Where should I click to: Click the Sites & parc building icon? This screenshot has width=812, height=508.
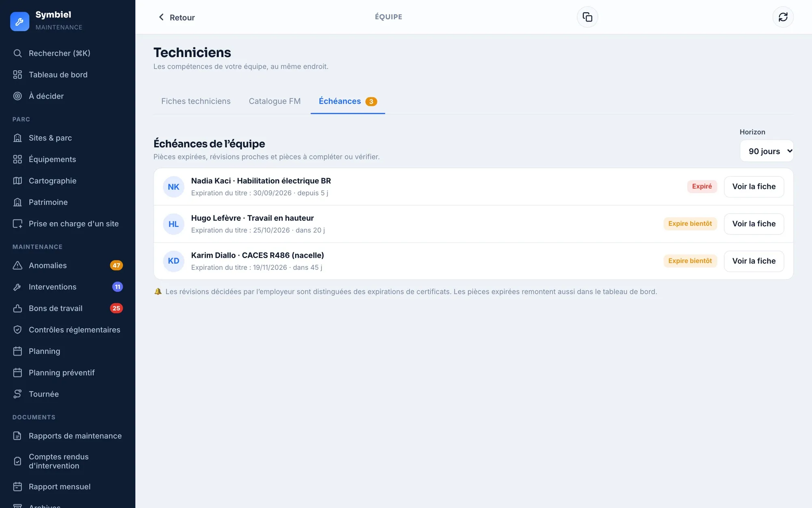tap(17, 138)
